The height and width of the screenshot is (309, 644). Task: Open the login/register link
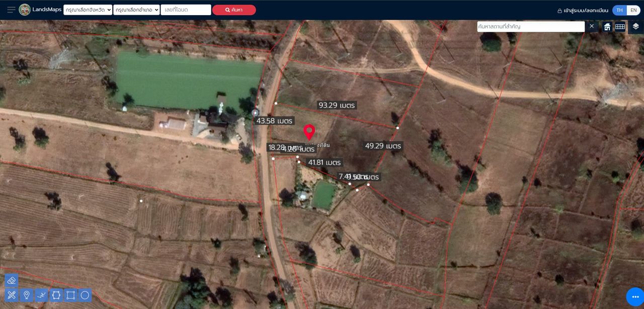tap(583, 11)
